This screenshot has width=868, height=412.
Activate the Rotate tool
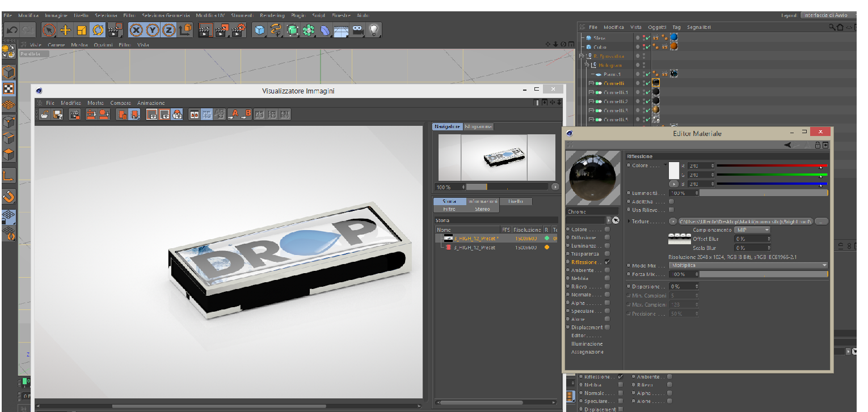point(98,31)
